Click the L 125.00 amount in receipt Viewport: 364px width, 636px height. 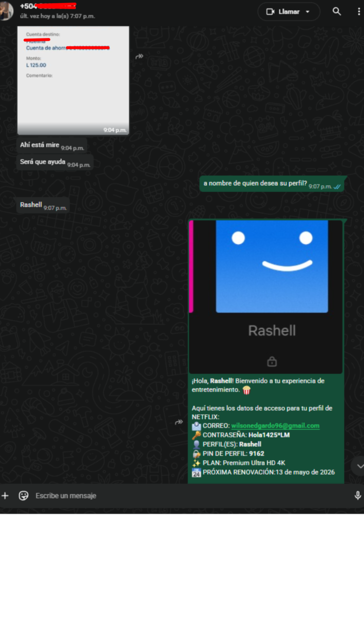pos(36,65)
